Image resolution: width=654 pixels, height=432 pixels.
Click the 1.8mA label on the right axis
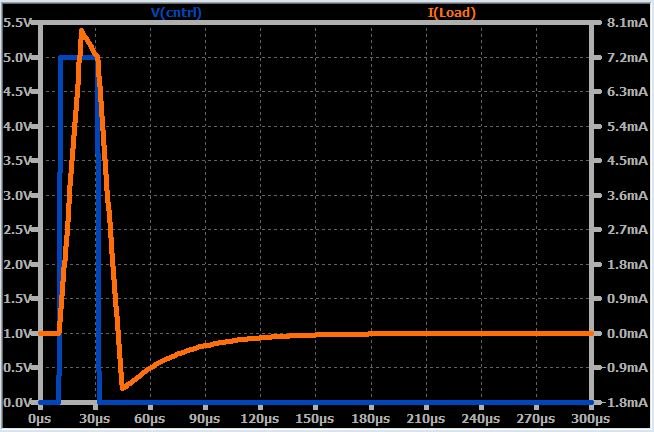pyautogui.click(x=625, y=265)
